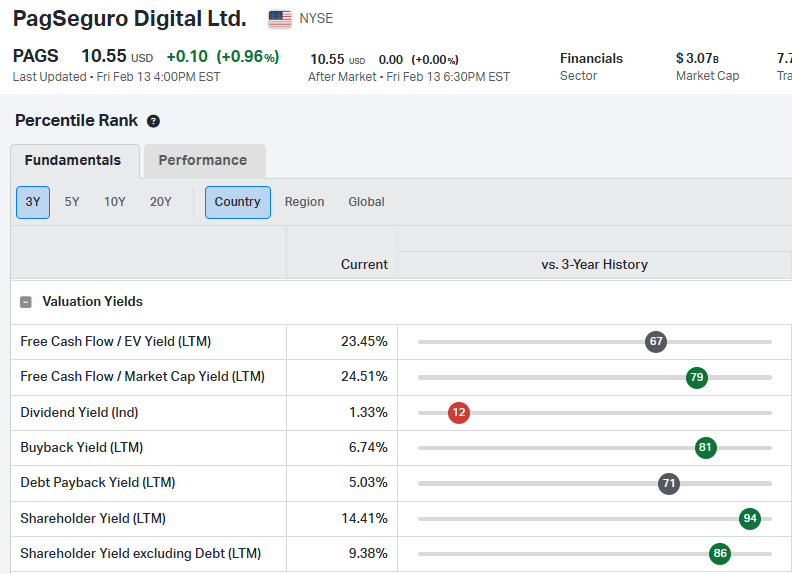Select the 20Y time period
792x574 pixels.
(161, 202)
